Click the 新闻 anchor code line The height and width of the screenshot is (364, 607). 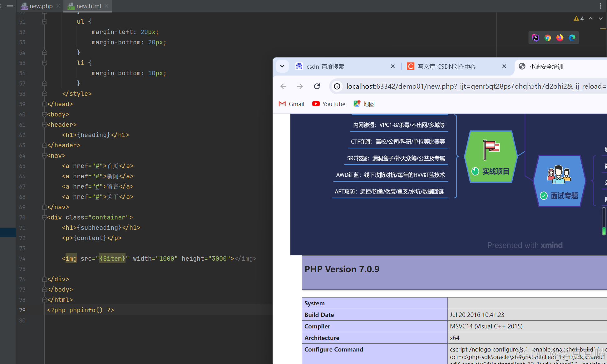(98, 176)
